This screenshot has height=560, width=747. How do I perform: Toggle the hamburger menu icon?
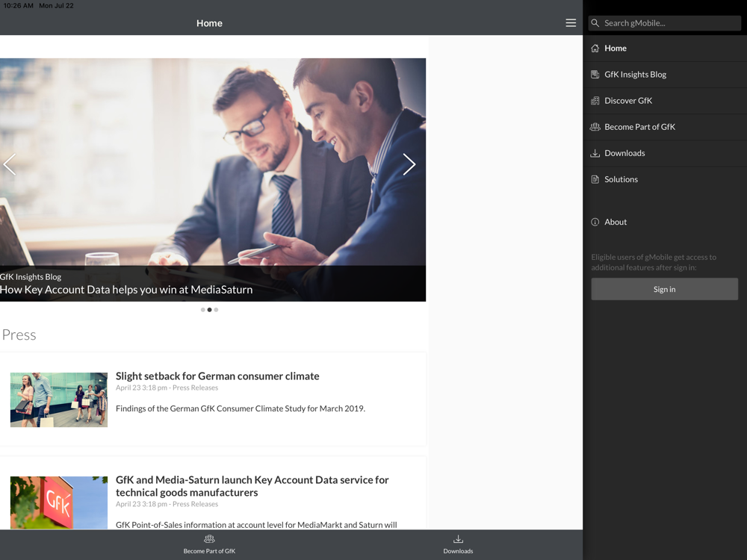point(571,23)
